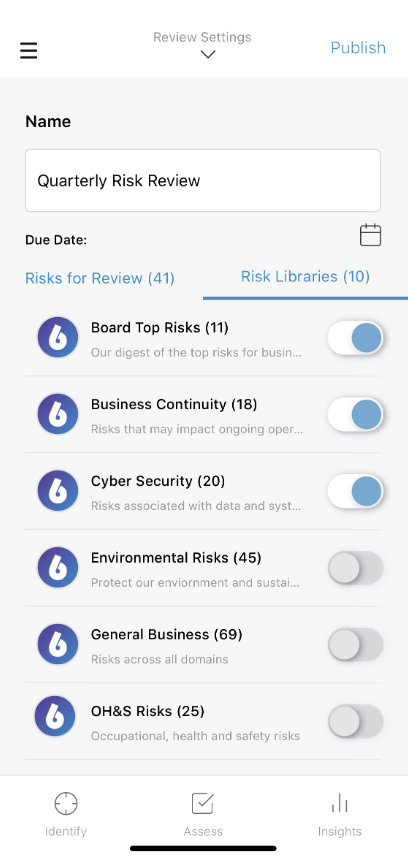Click the review Name input field
The image size is (408, 860).
(203, 180)
